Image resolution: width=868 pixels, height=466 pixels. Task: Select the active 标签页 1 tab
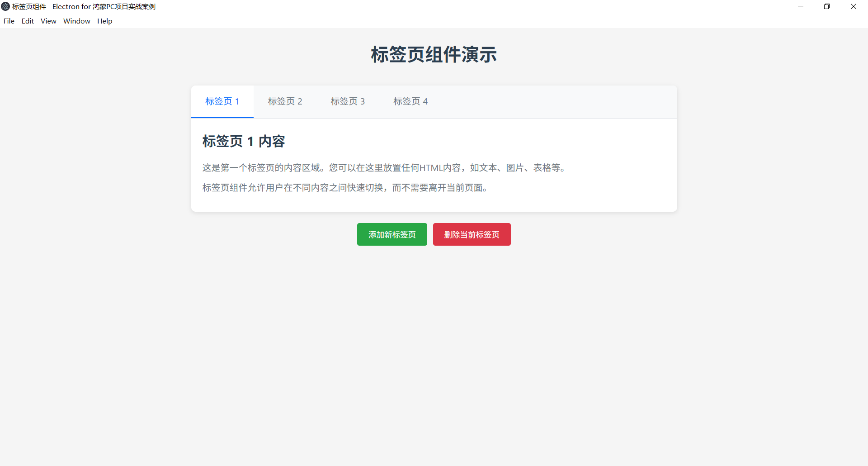point(222,101)
